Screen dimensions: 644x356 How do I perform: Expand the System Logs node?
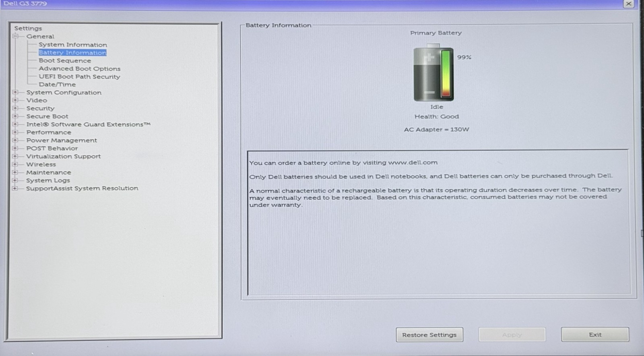click(15, 180)
